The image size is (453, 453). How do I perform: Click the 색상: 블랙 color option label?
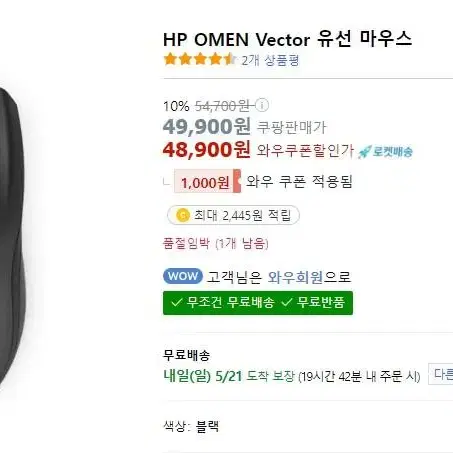point(191,426)
